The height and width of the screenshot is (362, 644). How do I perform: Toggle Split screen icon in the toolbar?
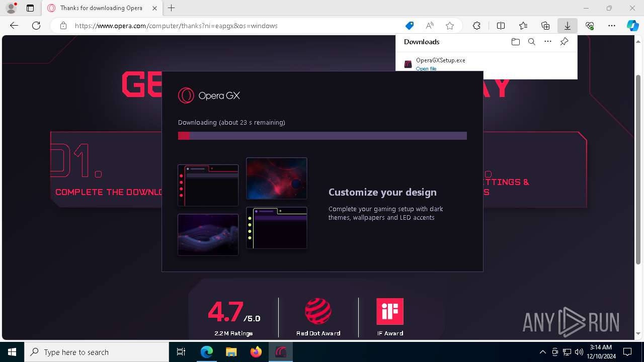click(501, 26)
